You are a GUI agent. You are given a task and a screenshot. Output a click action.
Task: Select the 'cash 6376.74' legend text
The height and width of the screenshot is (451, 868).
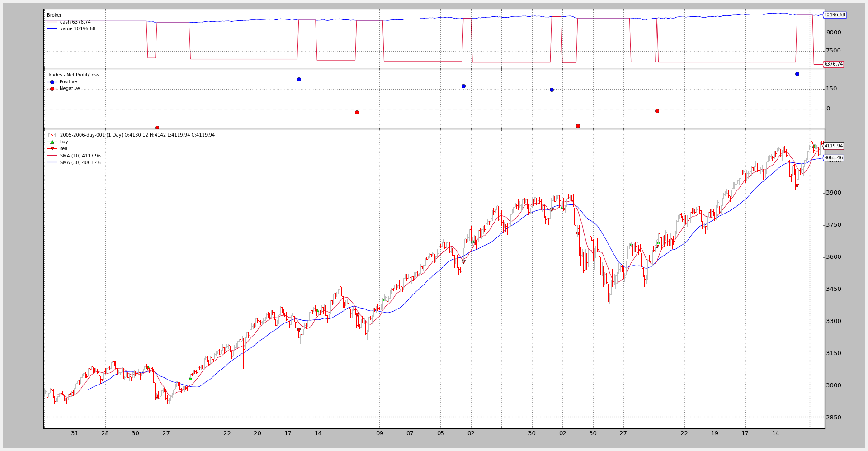click(x=75, y=22)
